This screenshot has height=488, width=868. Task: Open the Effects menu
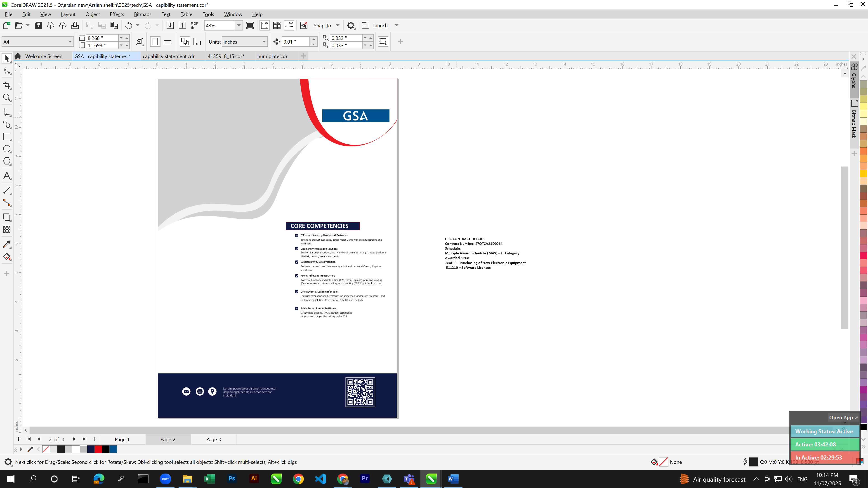(117, 14)
